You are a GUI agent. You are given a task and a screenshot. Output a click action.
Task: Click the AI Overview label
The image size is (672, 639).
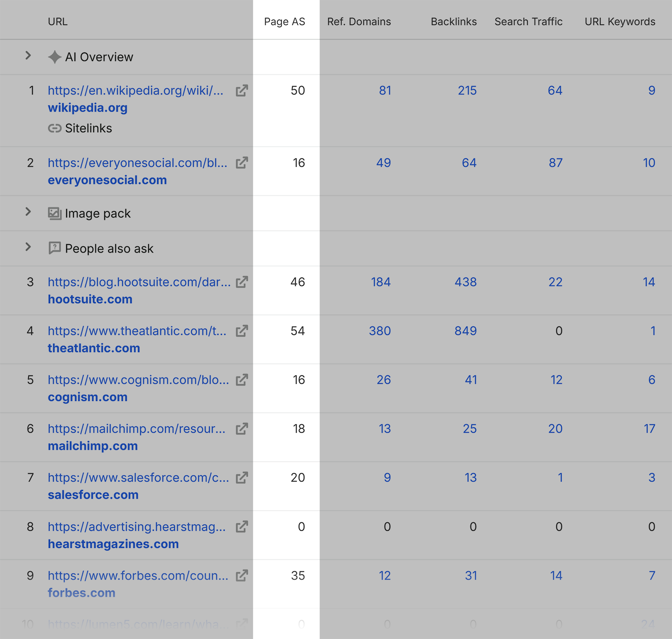(x=99, y=57)
